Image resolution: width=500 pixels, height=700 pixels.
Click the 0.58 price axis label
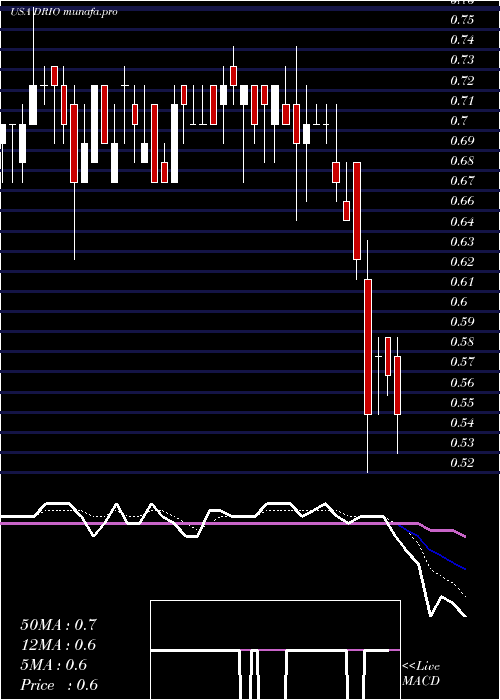pyautogui.click(x=462, y=342)
